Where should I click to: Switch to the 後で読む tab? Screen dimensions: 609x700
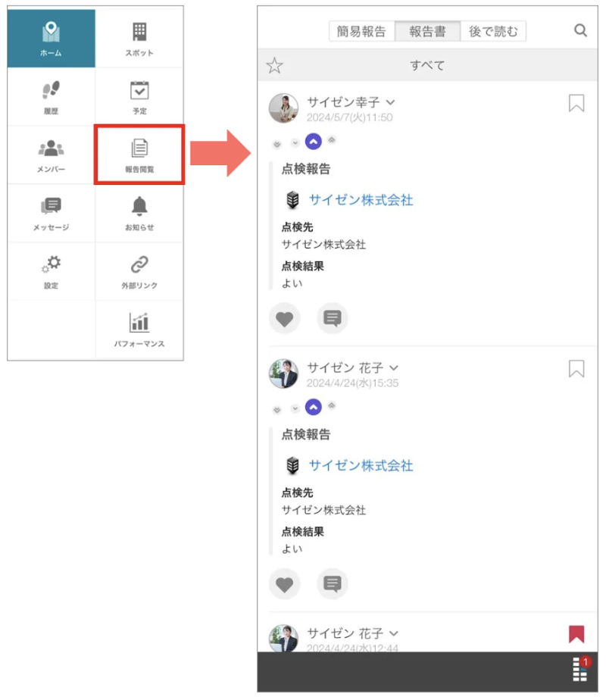click(493, 31)
